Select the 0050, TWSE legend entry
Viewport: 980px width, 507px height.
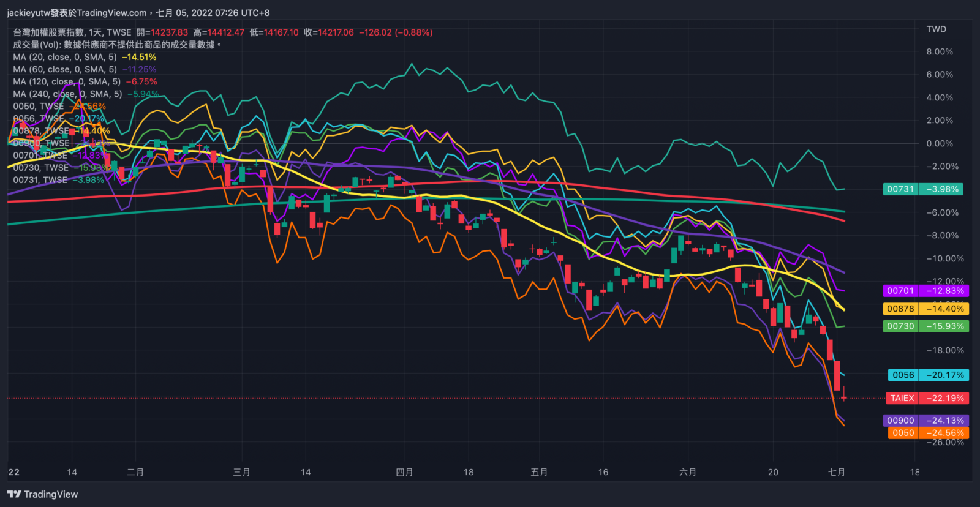tap(39, 106)
